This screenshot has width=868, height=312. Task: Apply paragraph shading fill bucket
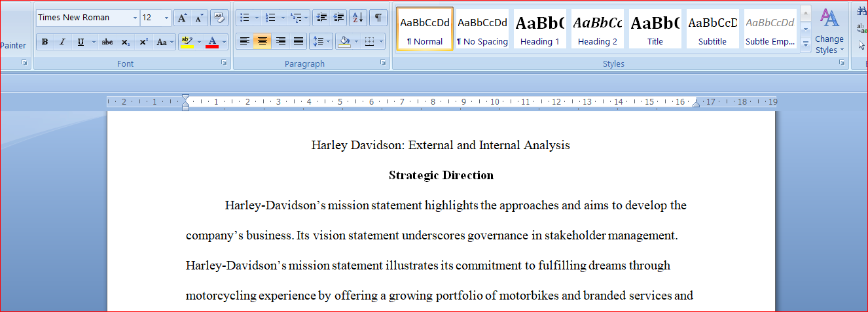coord(344,42)
